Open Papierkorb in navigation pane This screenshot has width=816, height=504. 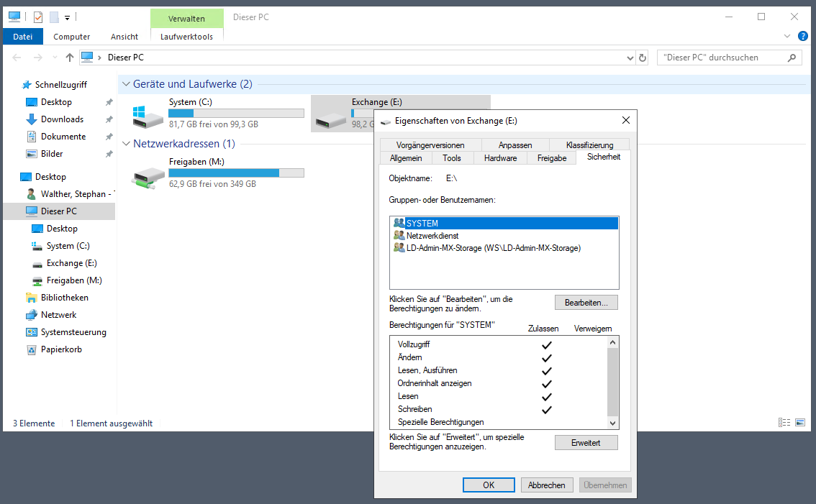point(61,349)
